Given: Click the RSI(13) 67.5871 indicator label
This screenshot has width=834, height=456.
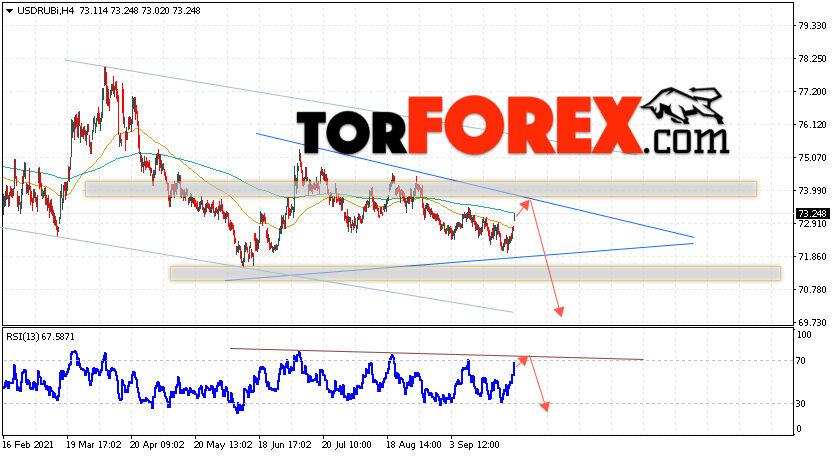Looking at the screenshot, I should (x=40, y=337).
